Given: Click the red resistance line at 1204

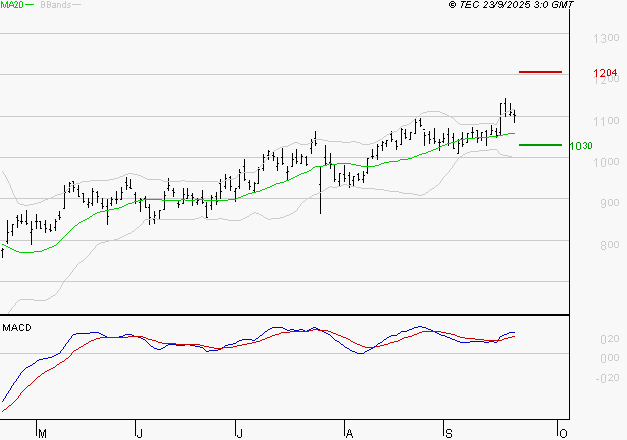Looking at the screenshot, I should [540, 72].
